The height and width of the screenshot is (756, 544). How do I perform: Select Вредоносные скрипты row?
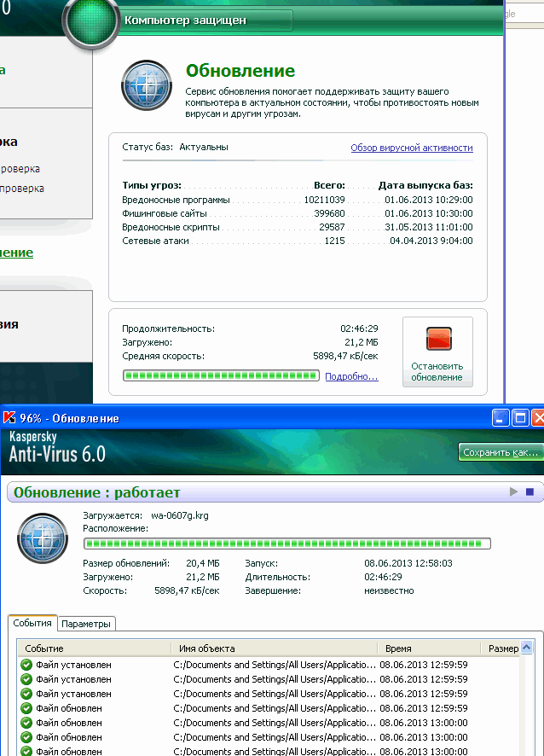pyautogui.click(x=298, y=227)
